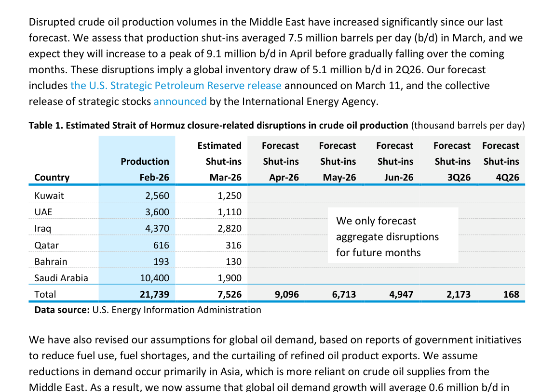
Task: Click the 'We only forecast aggregate disruptions' note
Action: point(387,236)
